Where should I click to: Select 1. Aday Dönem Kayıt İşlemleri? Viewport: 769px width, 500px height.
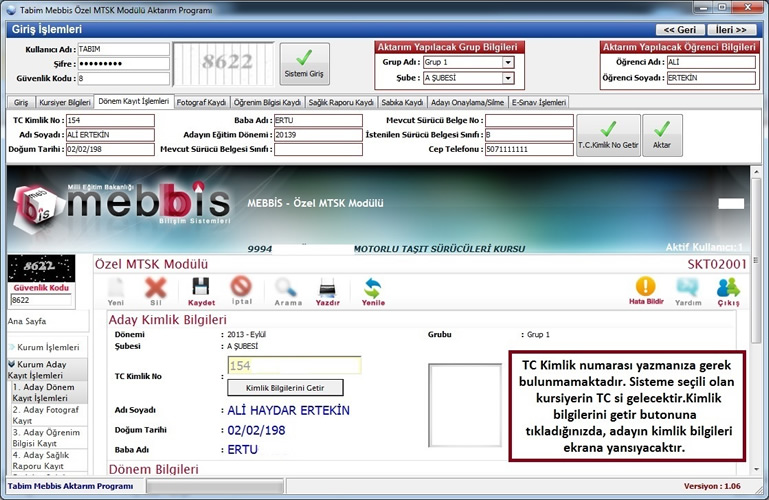click(x=50, y=392)
